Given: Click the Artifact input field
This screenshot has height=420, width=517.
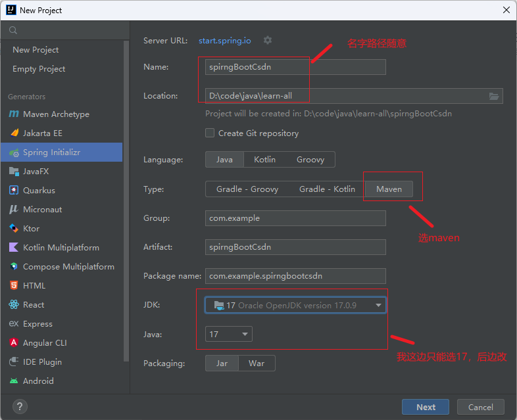Looking at the screenshot, I should point(295,247).
